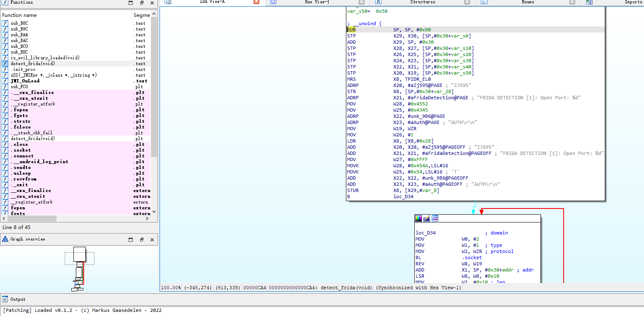This screenshot has width=644, height=316.
Task: Select .__stack_chk_fail function row
Action: [x=76, y=133]
